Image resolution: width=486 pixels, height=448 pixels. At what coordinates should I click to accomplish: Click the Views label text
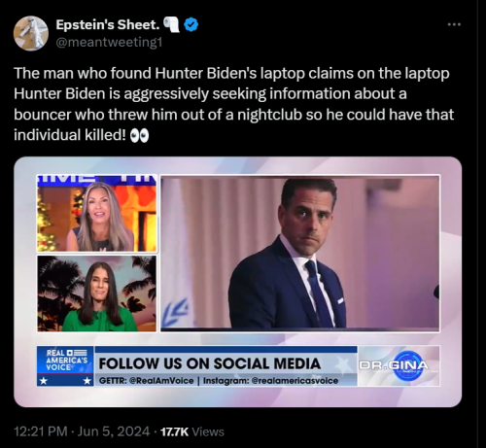pyautogui.click(x=208, y=431)
